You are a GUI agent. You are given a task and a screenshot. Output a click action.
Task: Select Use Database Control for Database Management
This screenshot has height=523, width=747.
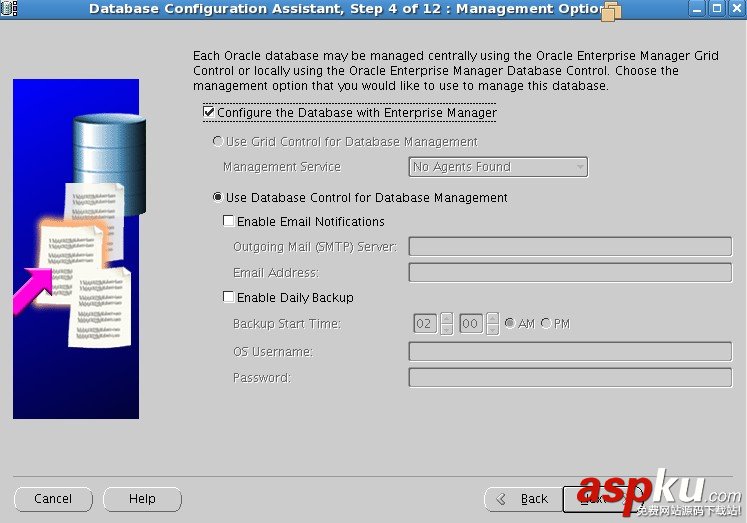point(218,197)
